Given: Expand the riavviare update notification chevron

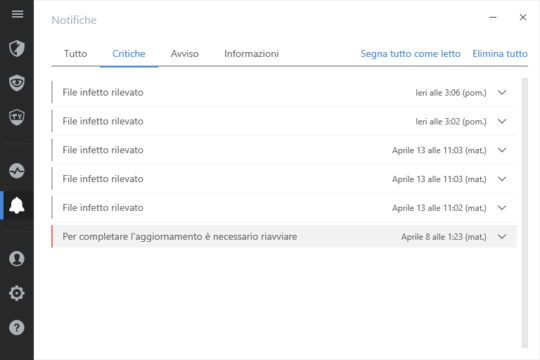Looking at the screenshot, I should point(502,237).
